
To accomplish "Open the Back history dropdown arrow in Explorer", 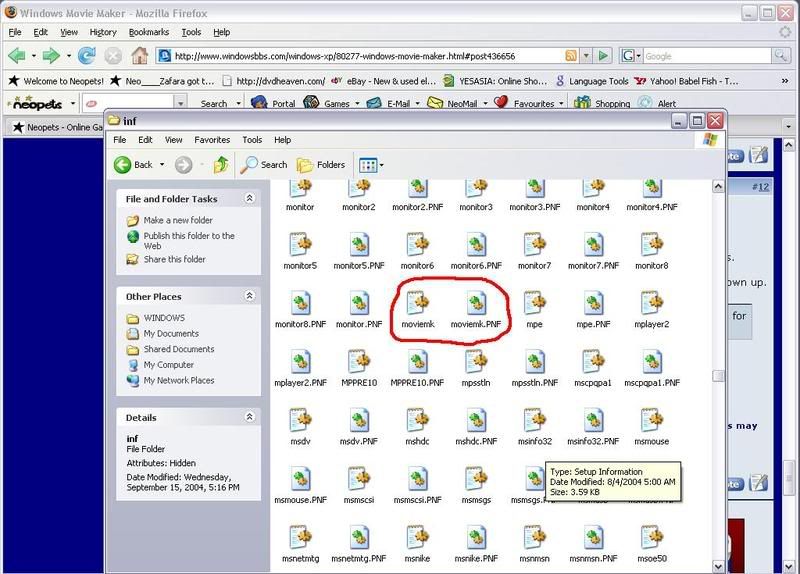I will [x=162, y=165].
